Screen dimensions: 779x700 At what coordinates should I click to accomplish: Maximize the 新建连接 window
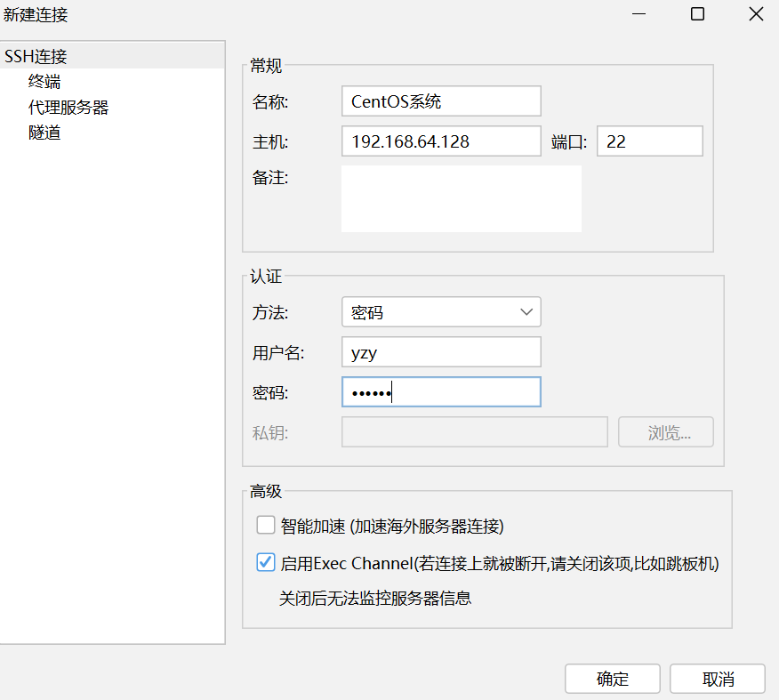point(697,14)
